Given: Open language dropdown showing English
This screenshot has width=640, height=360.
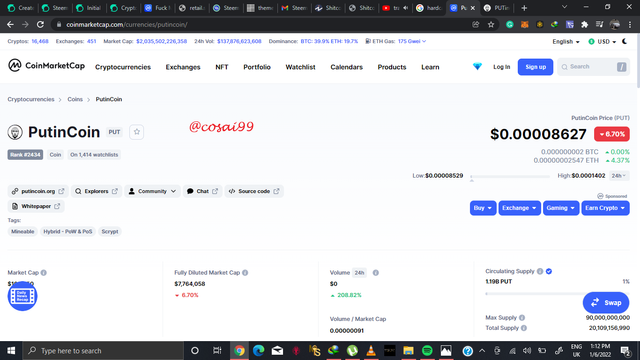Looking at the screenshot, I should (x=566, y=42).
